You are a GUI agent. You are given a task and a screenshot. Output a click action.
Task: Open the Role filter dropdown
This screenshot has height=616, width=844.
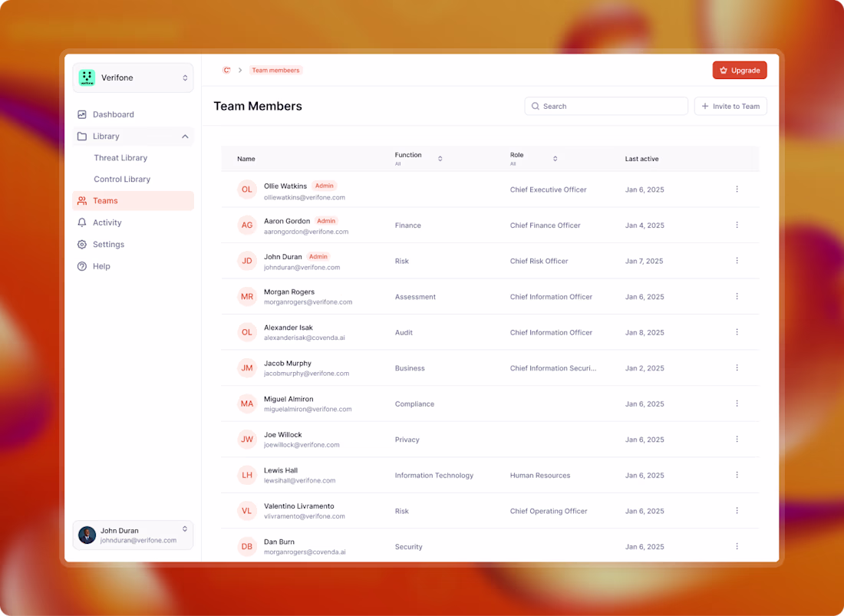(x=555, y=159)
